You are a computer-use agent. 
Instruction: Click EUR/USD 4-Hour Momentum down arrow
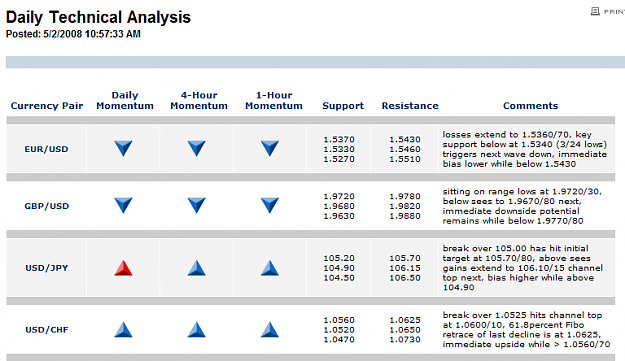197,148
